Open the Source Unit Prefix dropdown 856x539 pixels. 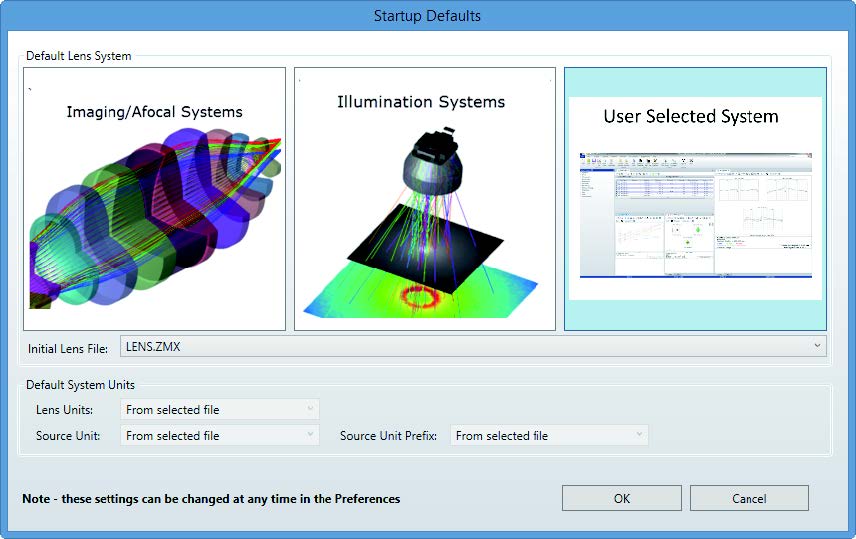(548, 435)
